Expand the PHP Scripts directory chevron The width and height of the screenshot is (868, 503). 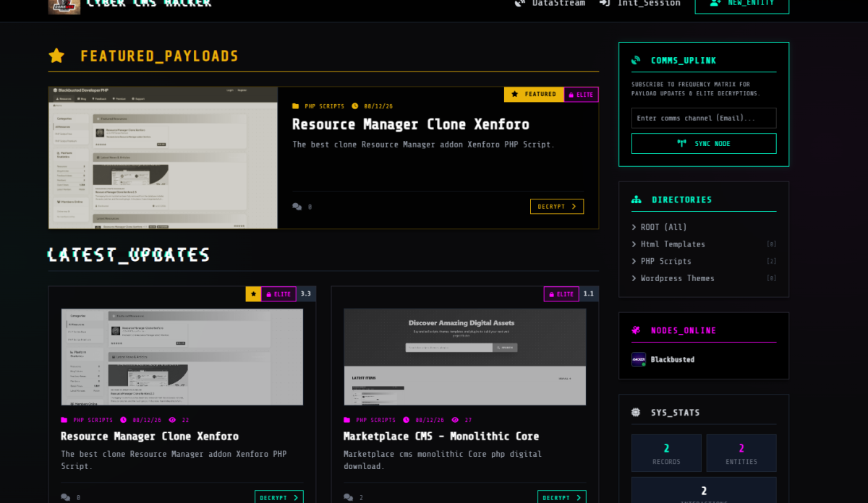[634, 262]
